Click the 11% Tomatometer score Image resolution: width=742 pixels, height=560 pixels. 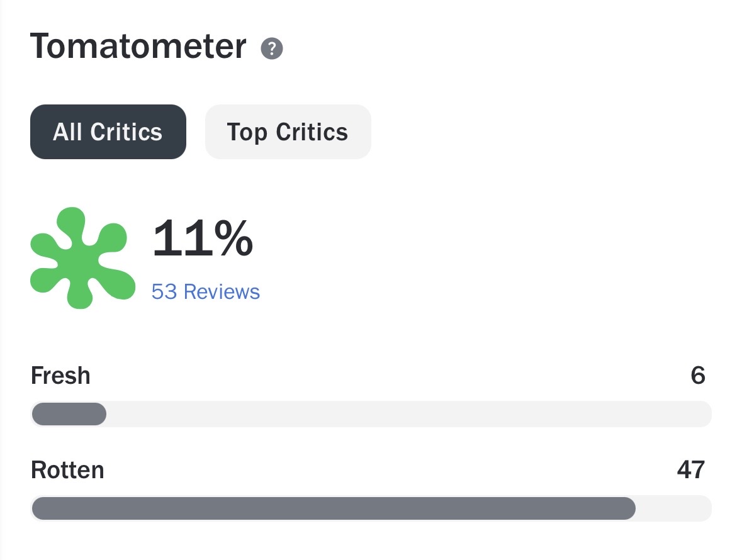(203, 240)
